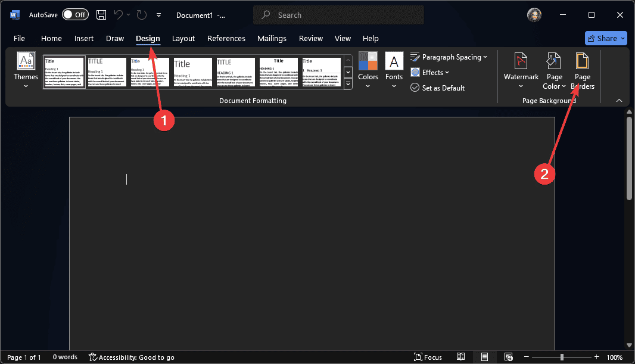This screenshot has width=635, height=364.
Task: Toggle the AutoSave switch
Action: pos(75,15)
